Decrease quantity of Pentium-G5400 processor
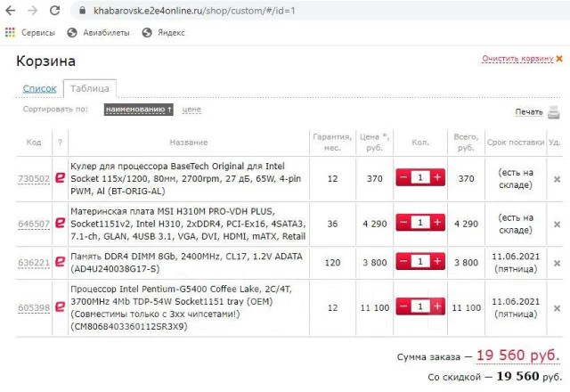 click(x=403, y=306)
